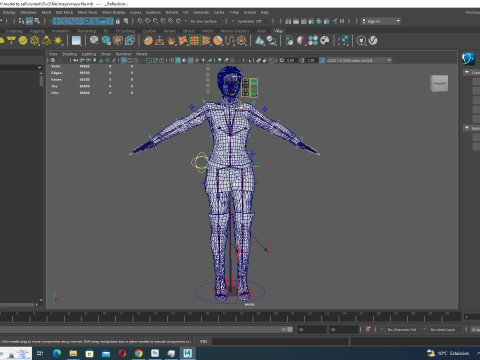Click the yellow sun light shelf icon
This screenshot has height=360, width=480.
[x=58, y=41]
